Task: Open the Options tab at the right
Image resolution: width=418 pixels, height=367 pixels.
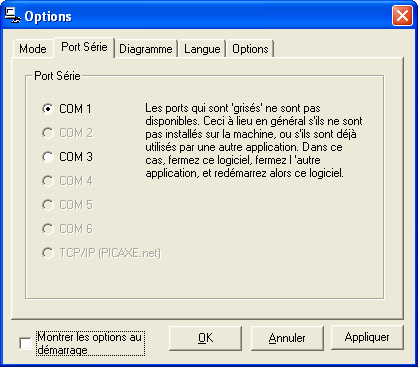Action: tap(250, 49)
